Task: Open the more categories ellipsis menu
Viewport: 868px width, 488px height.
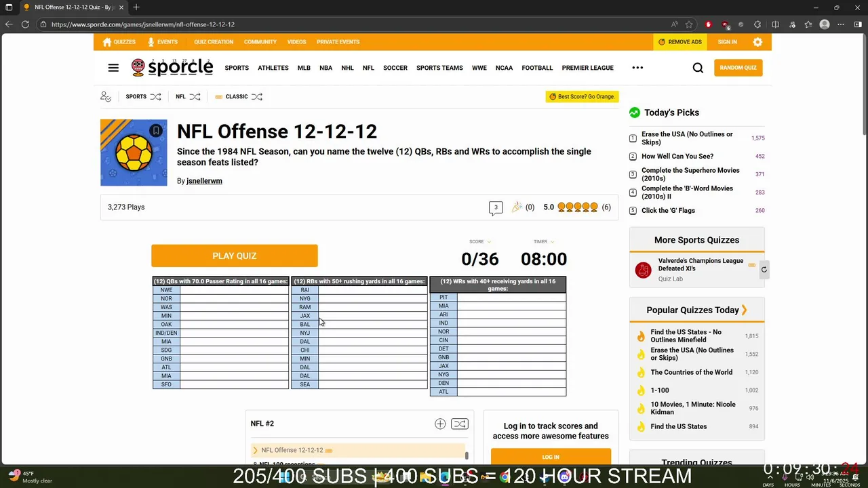Action: click(x=637, y=68)
